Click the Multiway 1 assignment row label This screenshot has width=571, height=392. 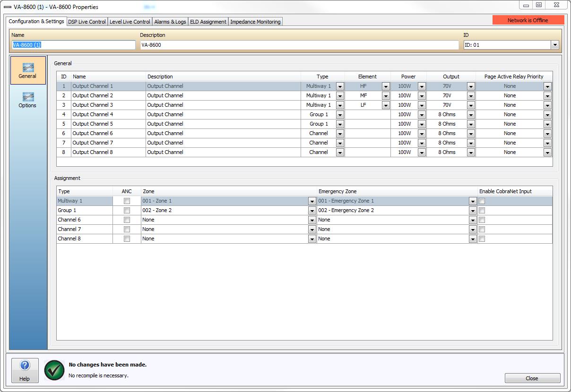click(85, 201)
